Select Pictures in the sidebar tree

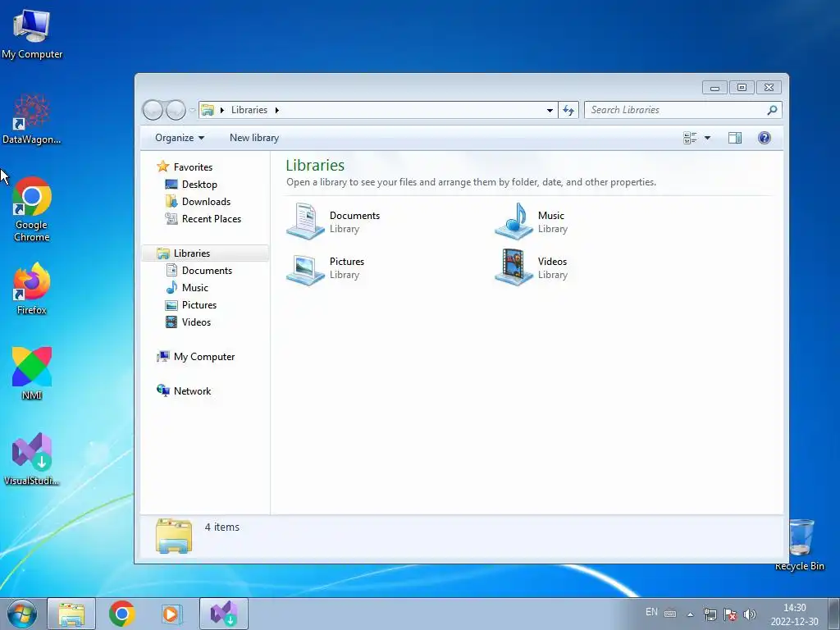[199, 305]
